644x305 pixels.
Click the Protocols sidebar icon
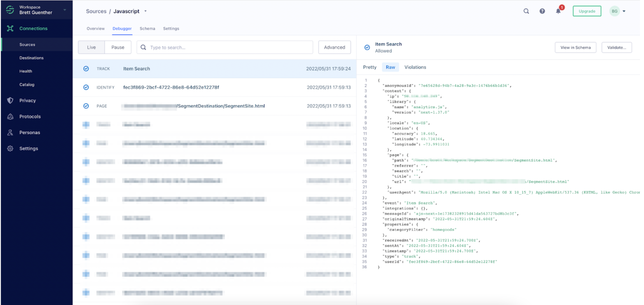click(x=10, y=117)
